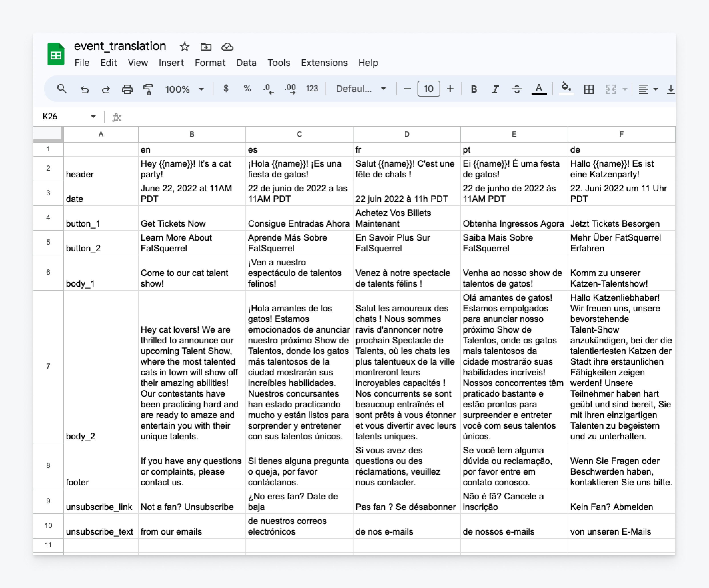Click the search menus magnifier icon

(61, 89)
